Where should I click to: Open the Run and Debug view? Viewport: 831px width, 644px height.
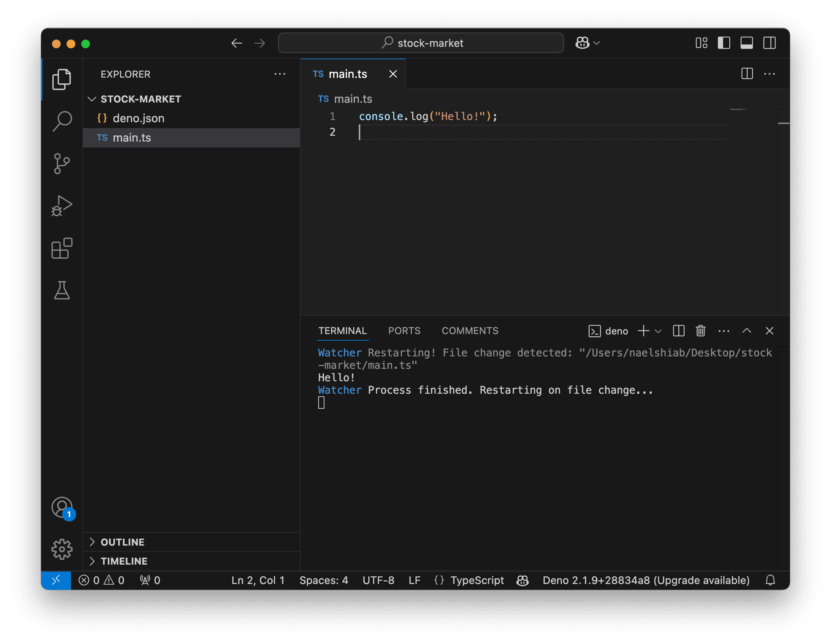(62, 206)
